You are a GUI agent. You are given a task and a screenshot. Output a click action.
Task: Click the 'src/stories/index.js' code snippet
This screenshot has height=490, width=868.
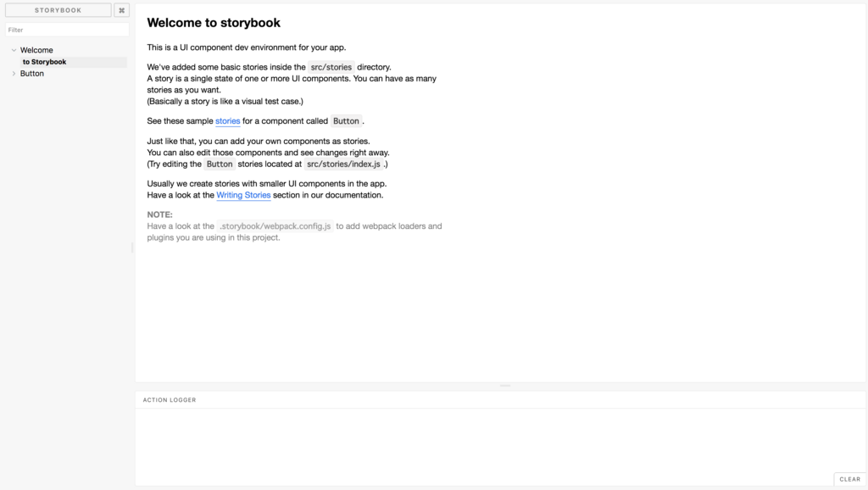(x=343, y=164)
